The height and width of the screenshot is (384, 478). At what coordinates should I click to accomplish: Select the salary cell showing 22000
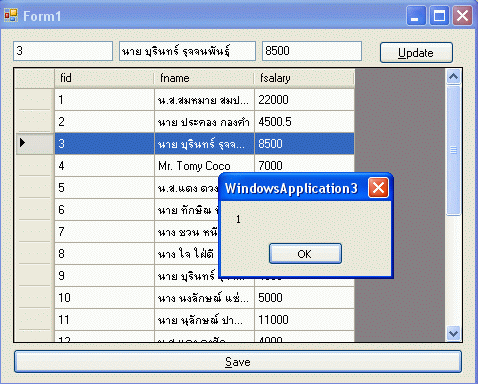[x=304, y=100]
